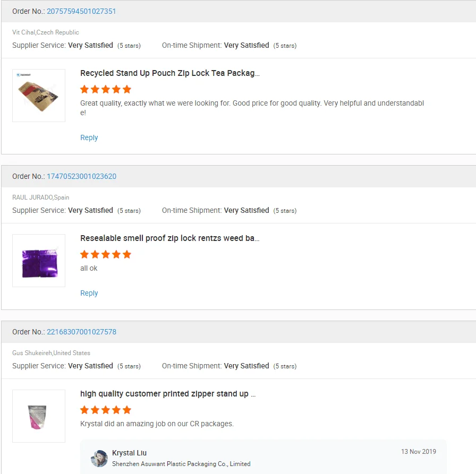Click the kraft tea pouch product thumbnail

(x=39, y=96)
